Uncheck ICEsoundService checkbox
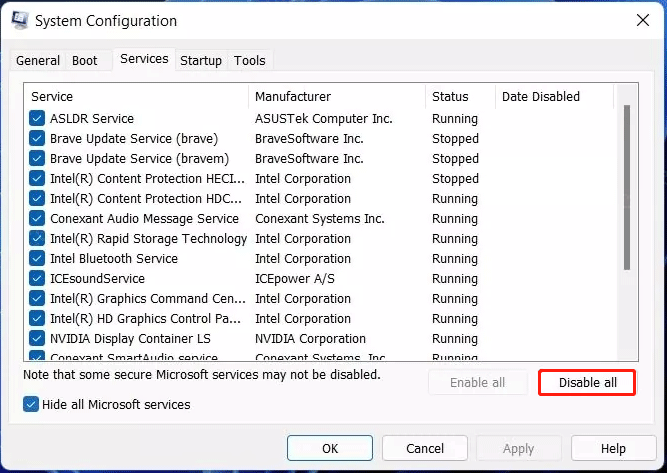Screen dimensions: 667x473 (37, 278)
